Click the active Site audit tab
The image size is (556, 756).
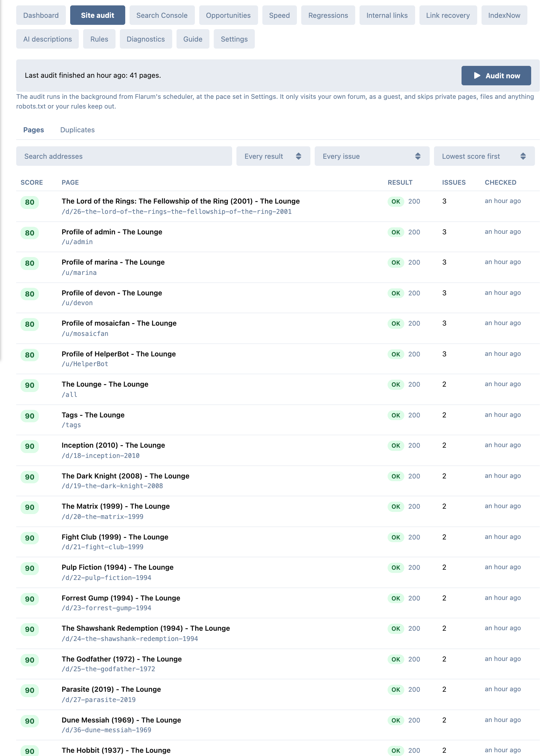98,15
